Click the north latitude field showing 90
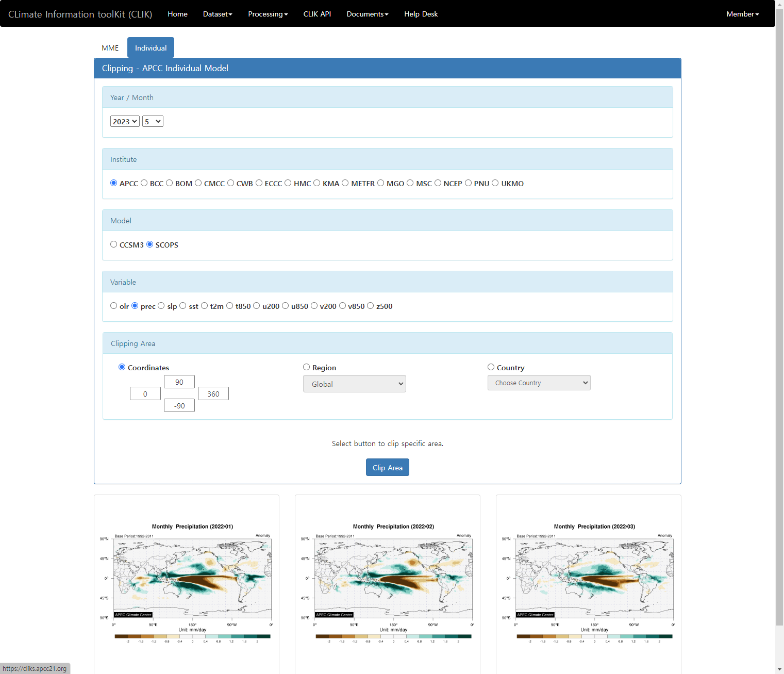This screenshot has height=674, width=784. coord(179,382)
